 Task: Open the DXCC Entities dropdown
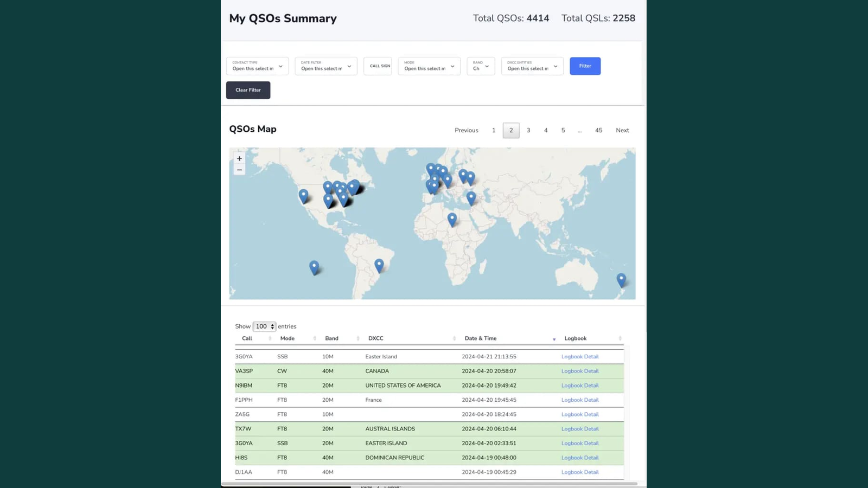tap(532, 66)
